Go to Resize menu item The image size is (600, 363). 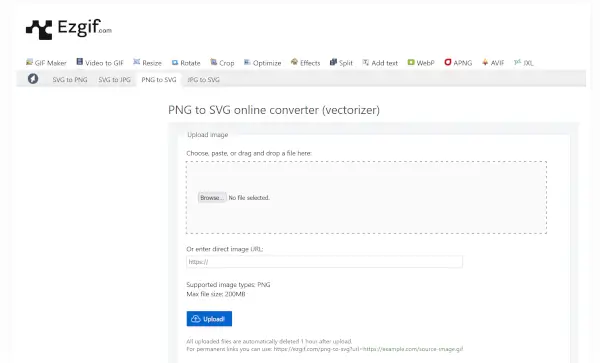pos(147,63)
